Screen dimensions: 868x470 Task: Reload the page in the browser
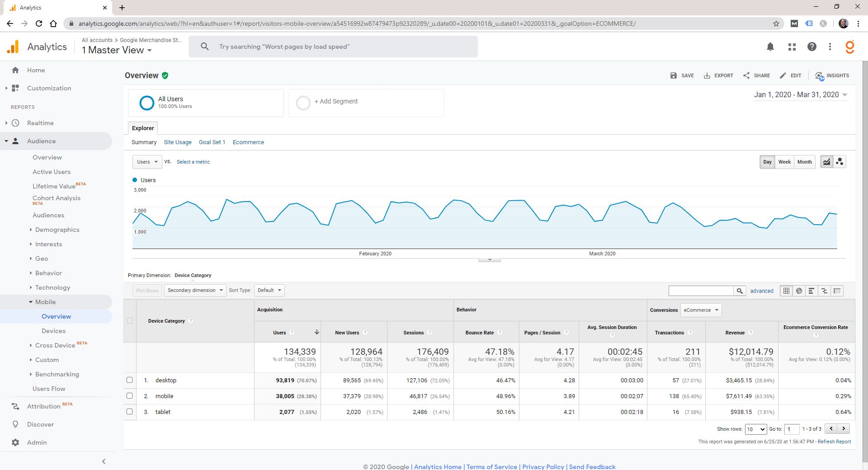[39, 23]
